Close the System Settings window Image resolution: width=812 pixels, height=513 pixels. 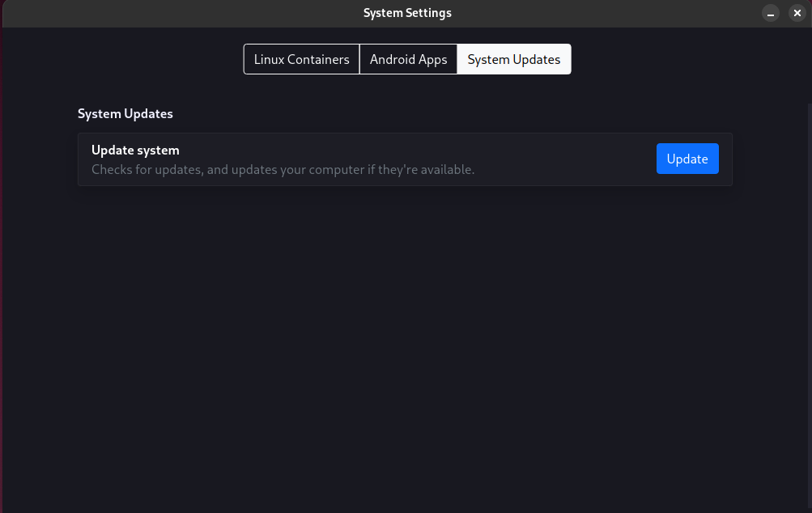[x=797, y=13]
